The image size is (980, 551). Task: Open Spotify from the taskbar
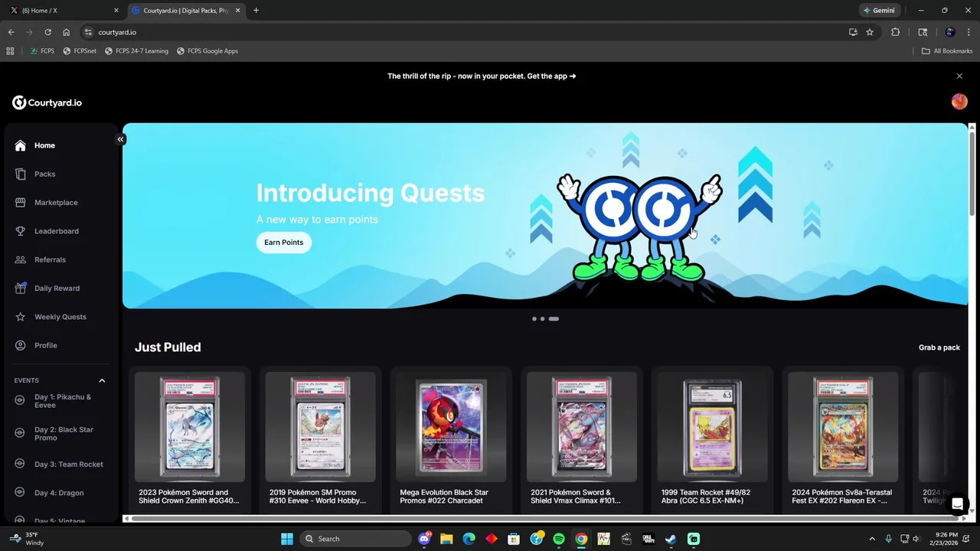tap(559, 539)
